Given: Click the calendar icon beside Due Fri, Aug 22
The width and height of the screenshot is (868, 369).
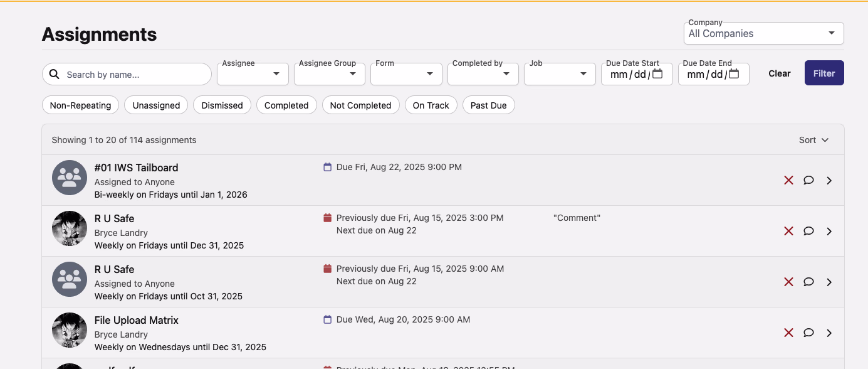Looking at the screenshot, I should point(327,167).
